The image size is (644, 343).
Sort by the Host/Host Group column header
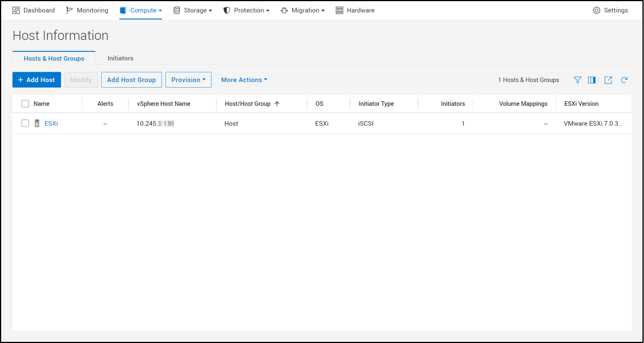click(x=248, y=104)
